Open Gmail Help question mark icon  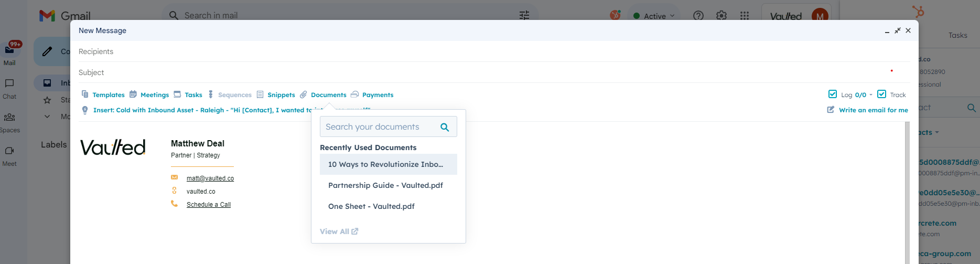pyautogui.click(x=698, y=16)
